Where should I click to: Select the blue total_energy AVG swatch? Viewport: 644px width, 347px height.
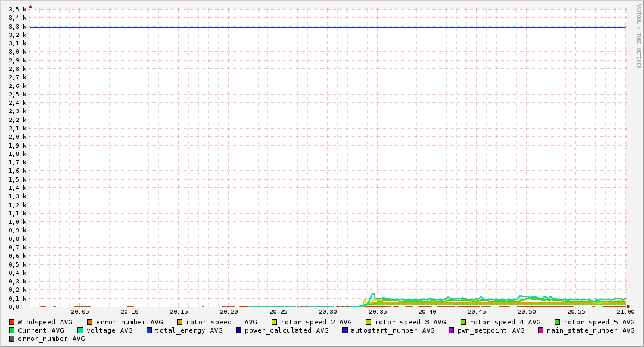150,330
